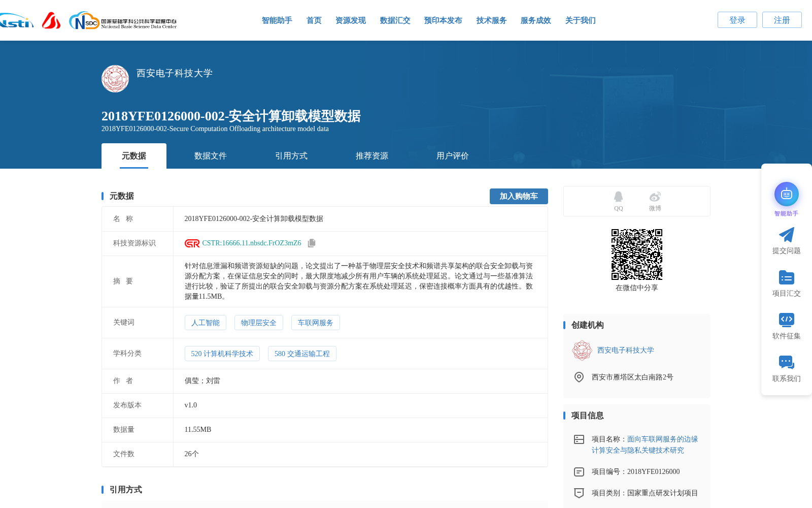Viewport: 812px width, 508px height.
Task: Click the CSTR red logo icon
Action: point(192,243)
